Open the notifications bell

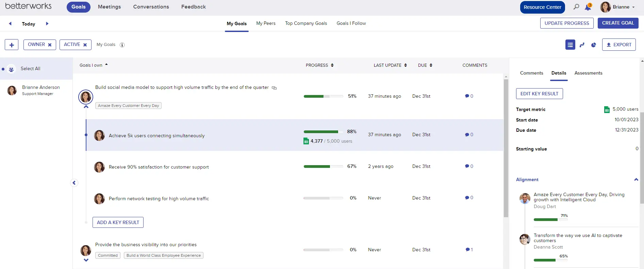(588, 7)
